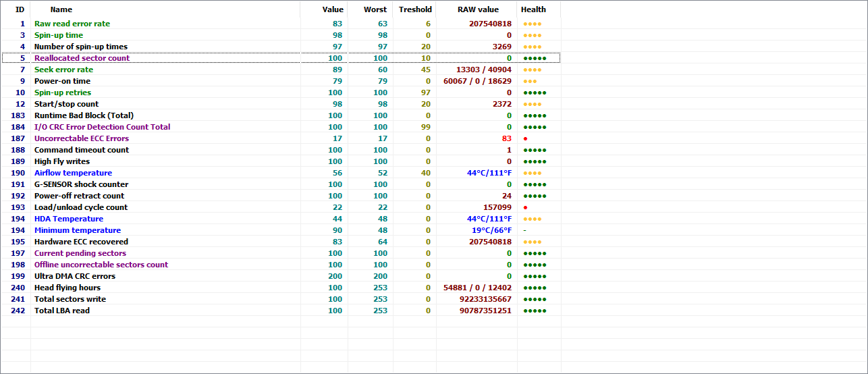Sort by the Value column header
Screen dimensions: 868x374
[x=324, y=9]
